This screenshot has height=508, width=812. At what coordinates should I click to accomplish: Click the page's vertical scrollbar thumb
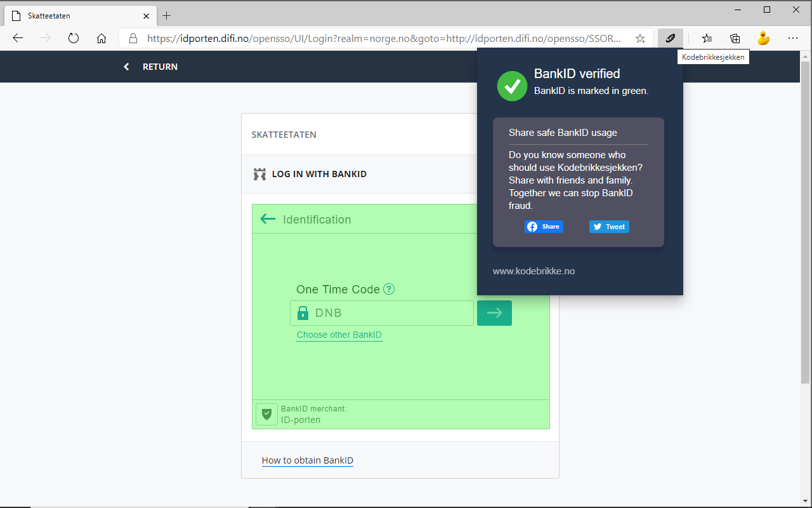tap(806, 222)
